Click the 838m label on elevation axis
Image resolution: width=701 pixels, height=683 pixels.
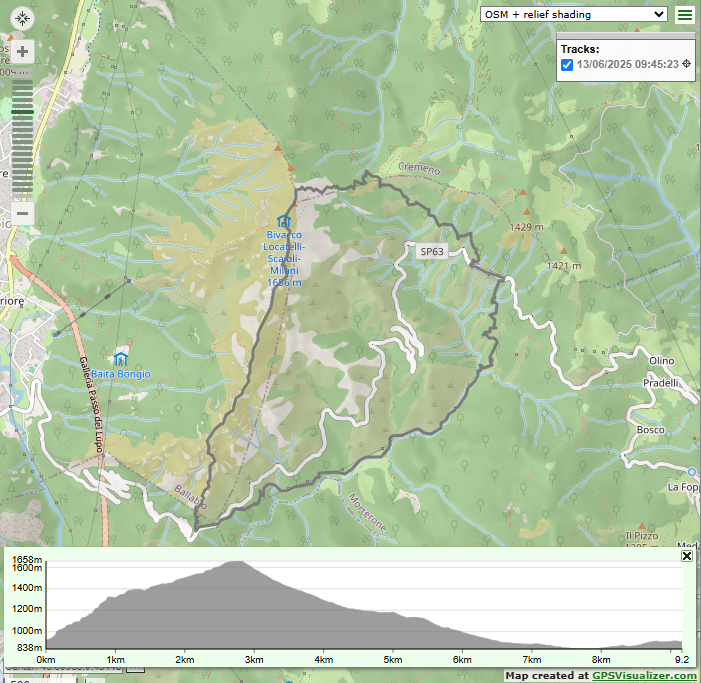coord(30,647)
